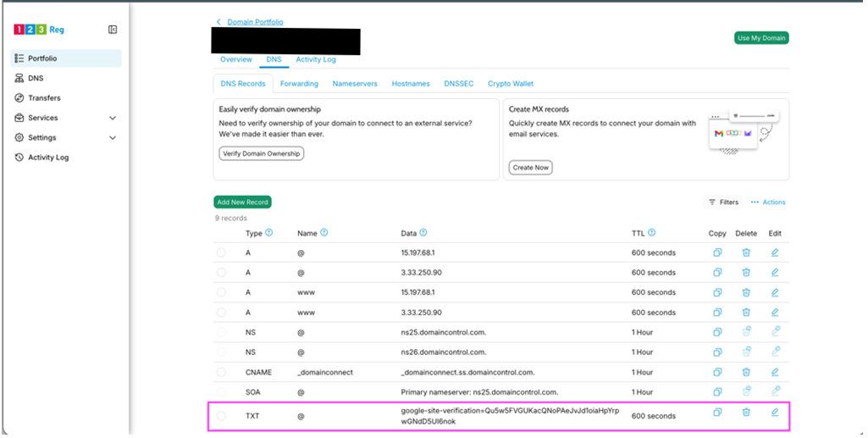Open the Filters control

click(x=723, y=202)
